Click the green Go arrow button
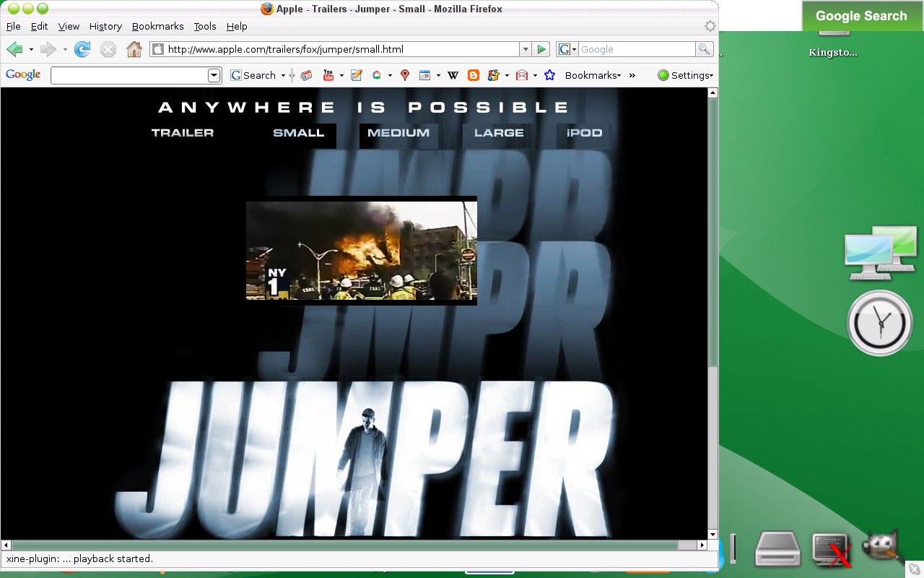 [x=541, y=49]
